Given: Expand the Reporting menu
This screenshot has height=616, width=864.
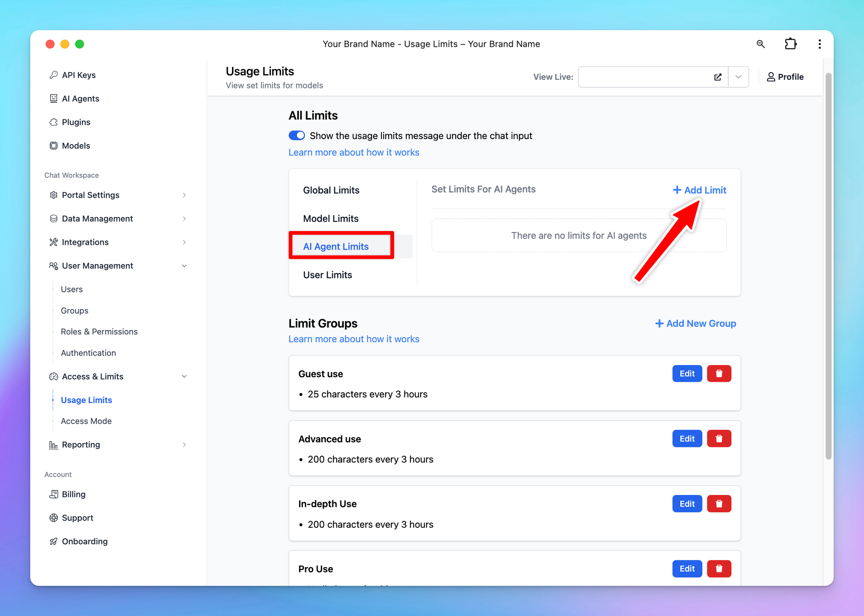Looking at the screenshot, I should (x=184, y=445).
